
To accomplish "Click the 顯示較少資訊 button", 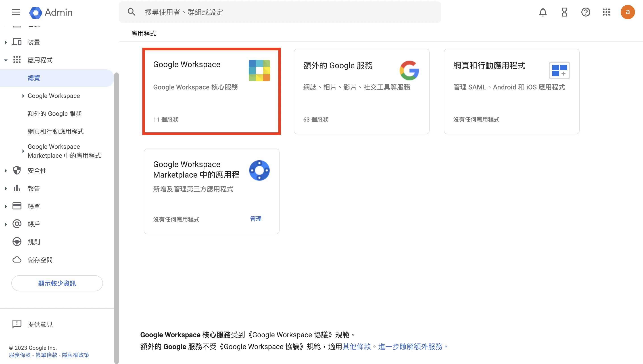I will point(57,283).
